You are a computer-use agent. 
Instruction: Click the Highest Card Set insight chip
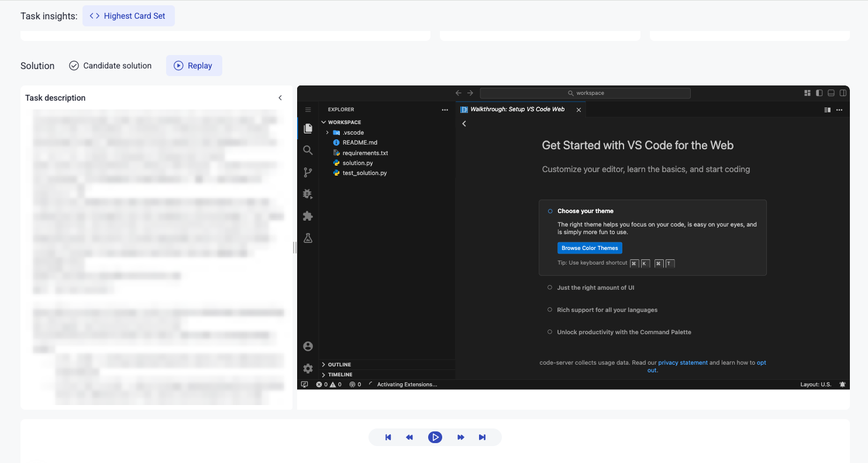tap(128, 16)
